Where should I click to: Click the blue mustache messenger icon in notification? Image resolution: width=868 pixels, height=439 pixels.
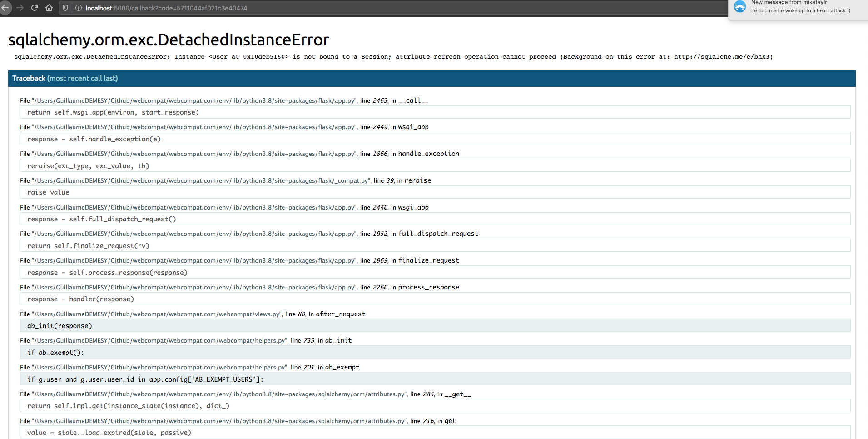coord(740,7)
